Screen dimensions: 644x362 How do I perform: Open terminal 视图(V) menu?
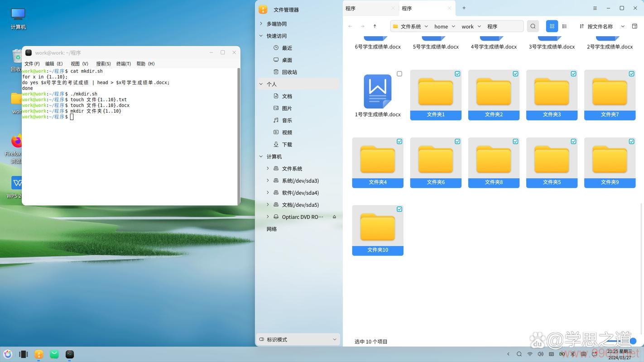[80, 64]
